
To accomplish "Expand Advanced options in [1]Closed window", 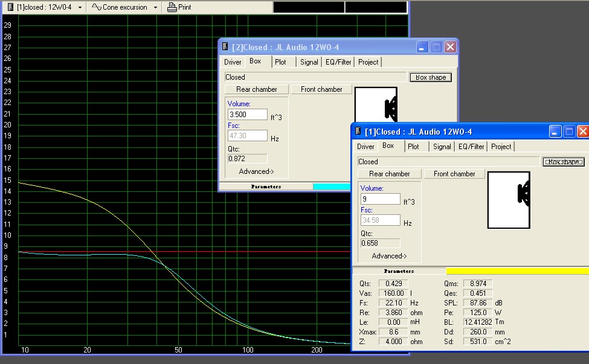I will (389, 256).
